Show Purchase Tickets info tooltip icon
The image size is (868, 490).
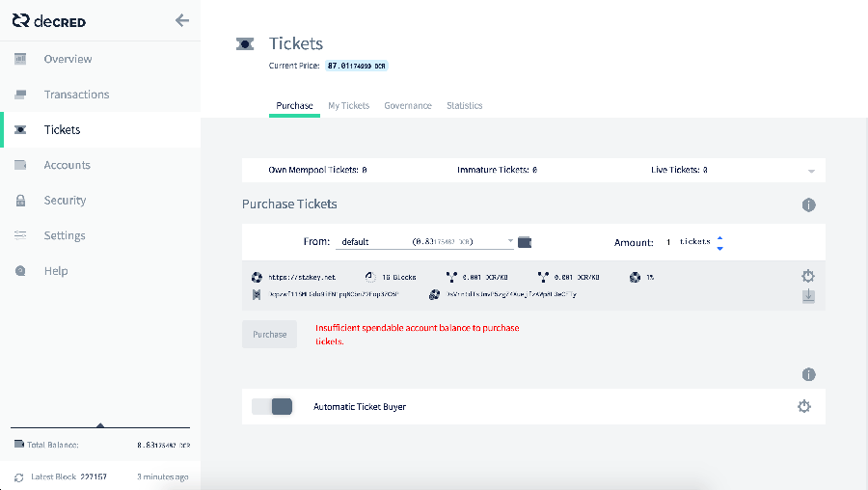click(808, 205)
